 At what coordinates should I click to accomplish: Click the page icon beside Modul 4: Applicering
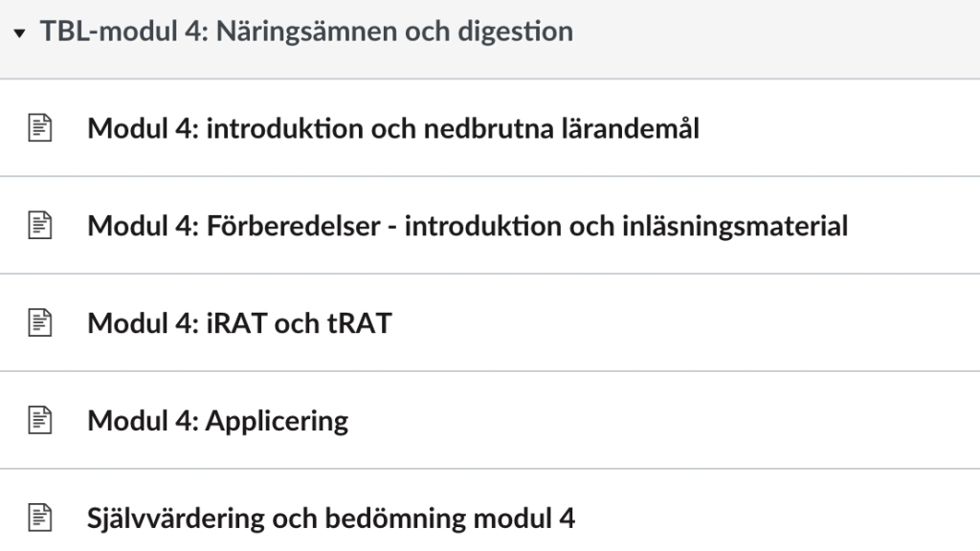pos(40,421)
